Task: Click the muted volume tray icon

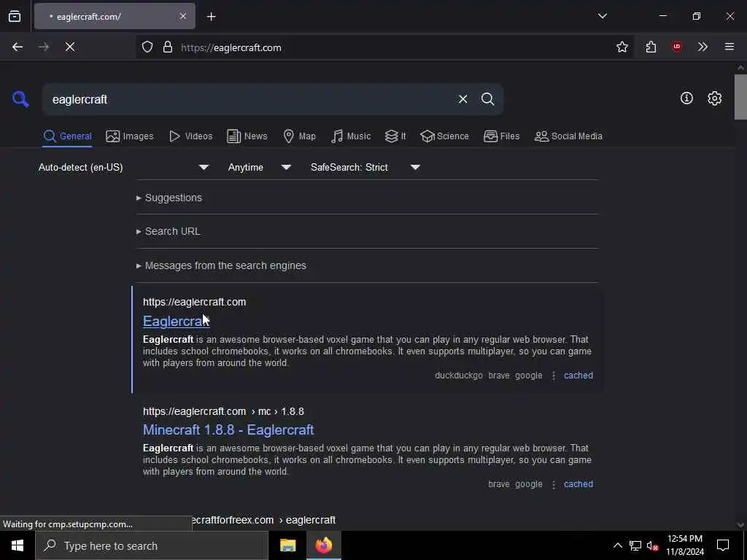Action: tap(653, 545)
